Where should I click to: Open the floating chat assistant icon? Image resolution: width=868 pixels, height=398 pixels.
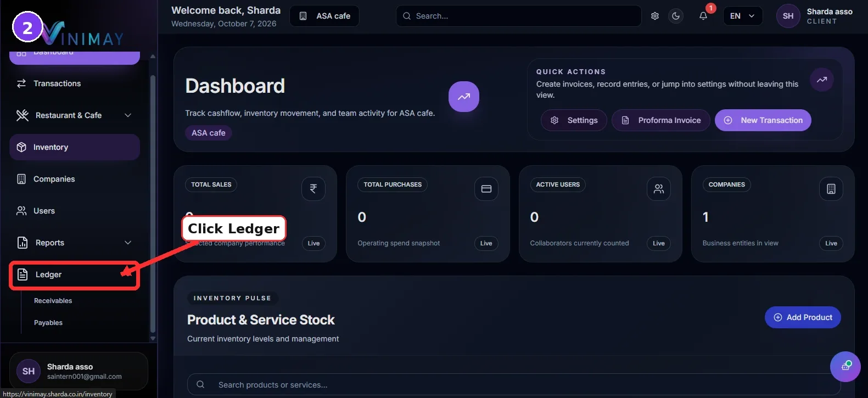tap(845, 367)
